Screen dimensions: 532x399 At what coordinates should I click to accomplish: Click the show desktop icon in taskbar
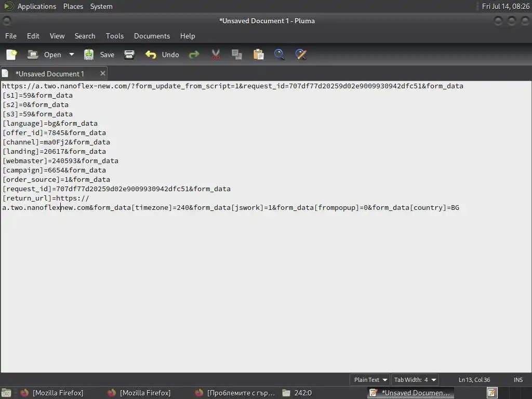click(x=6, y=393)
